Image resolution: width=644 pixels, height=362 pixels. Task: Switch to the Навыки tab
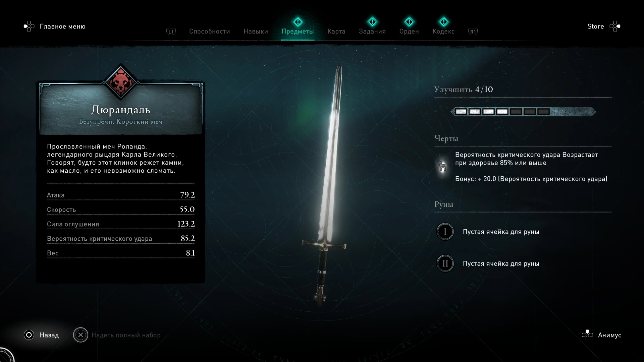[256, 32]
